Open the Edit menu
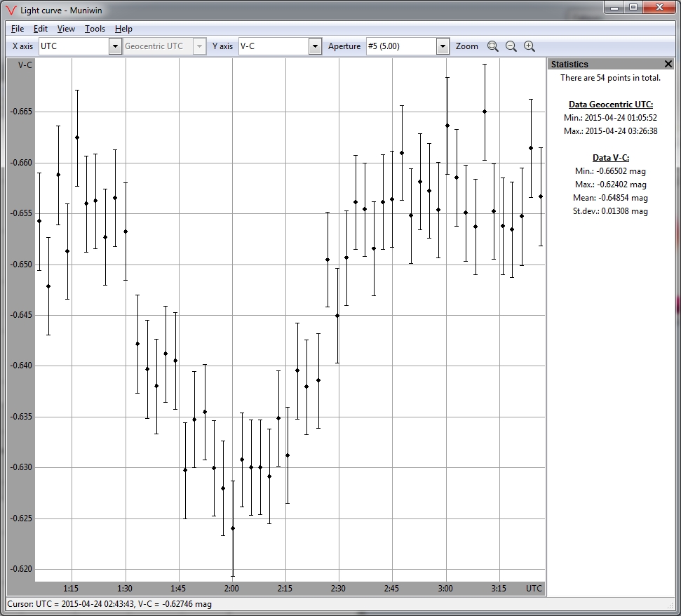The width and height of the screenshot is (681, 616). pos(41,29)
